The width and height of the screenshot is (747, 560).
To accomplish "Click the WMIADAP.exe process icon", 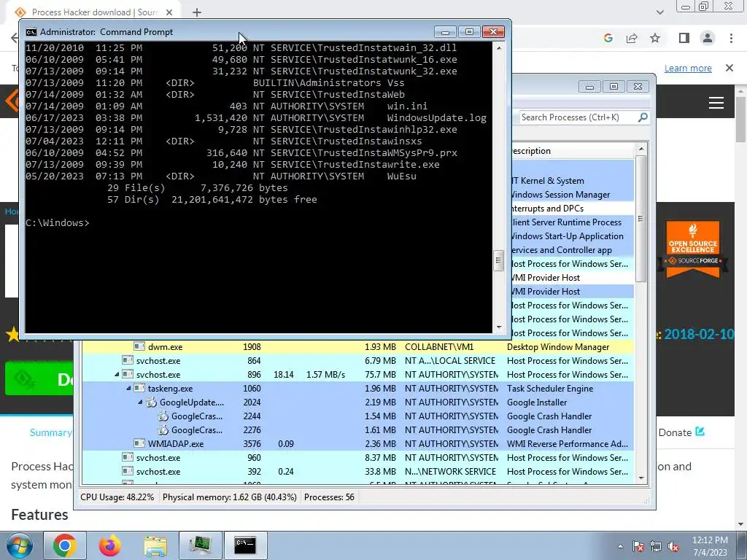I will click(x=139, y=444).
